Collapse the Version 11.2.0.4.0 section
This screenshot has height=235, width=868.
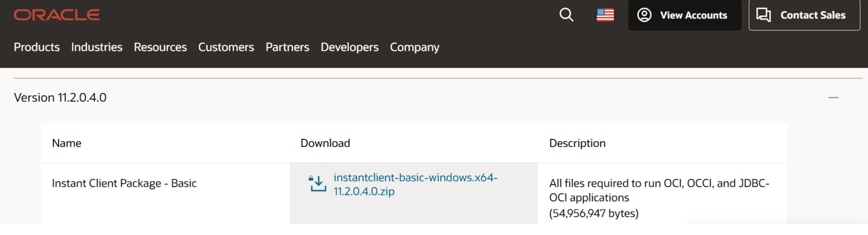[x=833, y=97]
